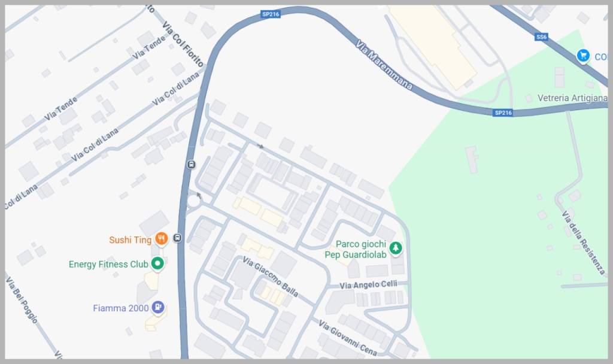The image size is (613, 364).
Task: Click the SP216 shield at top of map
Action: (x=271, y=14)
